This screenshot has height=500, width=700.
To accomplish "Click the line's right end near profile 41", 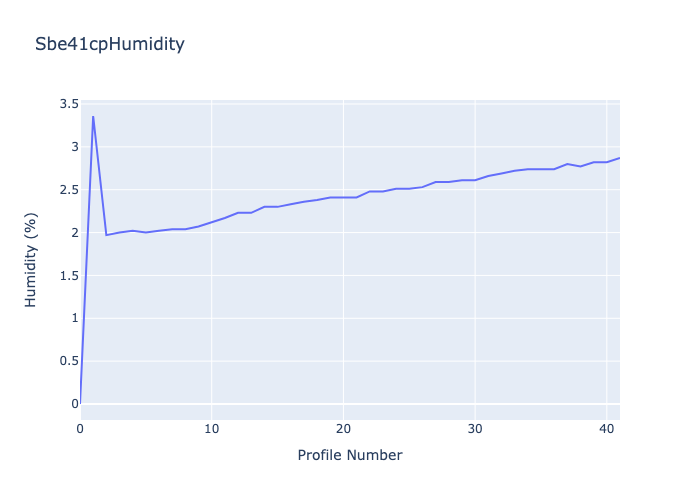I will click(x=619, y=158).
